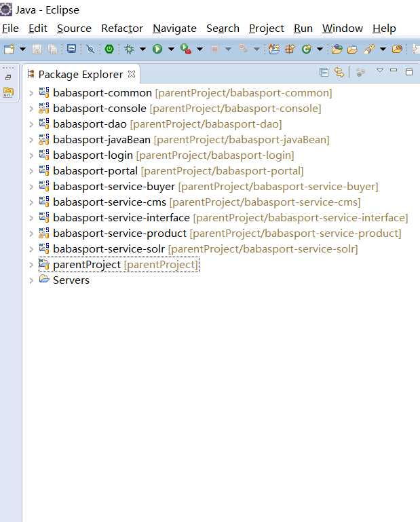Image resolution: width=420 pixels, height=522 pixels.
Task: Click the Collapse All icon
Action: click(324, 72)
